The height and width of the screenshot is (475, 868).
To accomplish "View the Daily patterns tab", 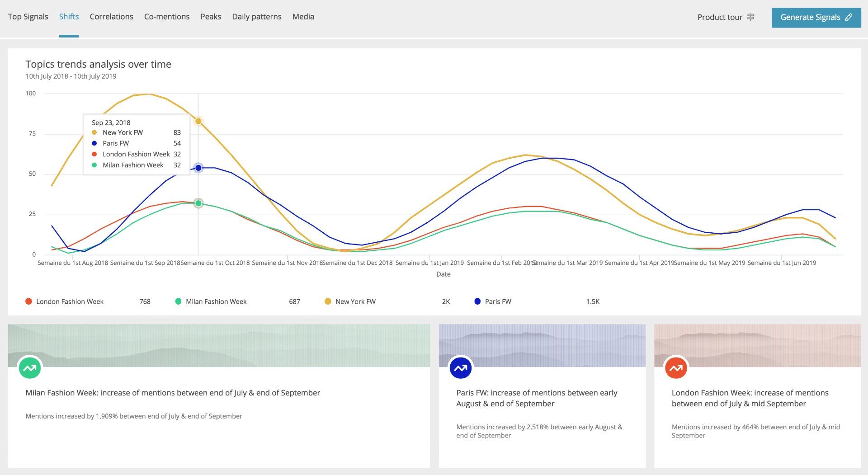I will (x=257, y=17).
